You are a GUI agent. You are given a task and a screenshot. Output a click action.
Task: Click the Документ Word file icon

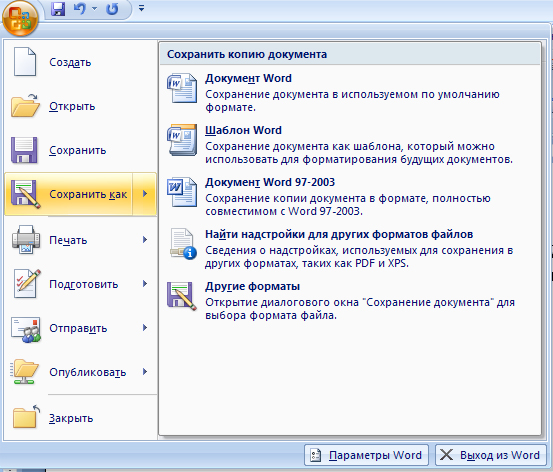point(182,88)
